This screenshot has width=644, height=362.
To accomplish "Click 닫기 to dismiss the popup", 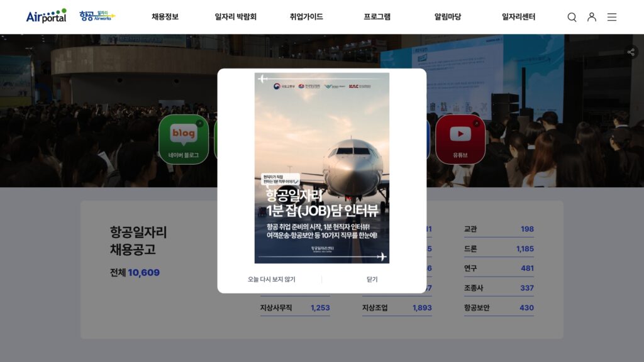I will (x=372, y=280).
